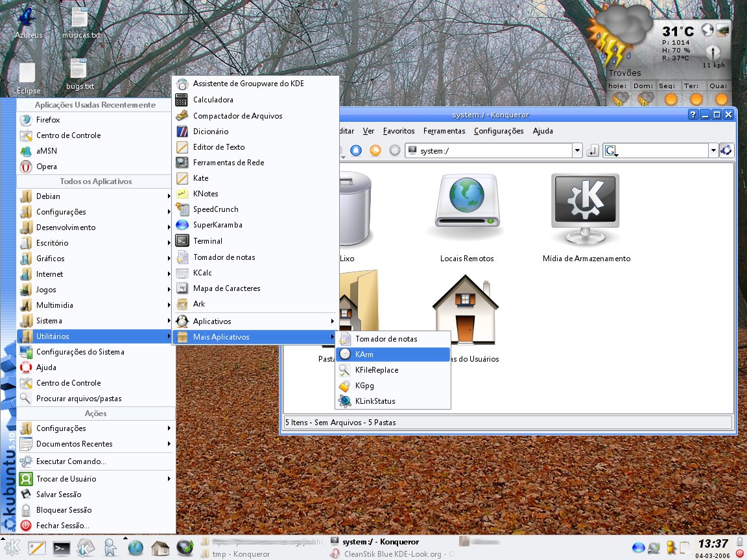Select Salvar Sessão
747x560 pixels.
click(96, 495)
